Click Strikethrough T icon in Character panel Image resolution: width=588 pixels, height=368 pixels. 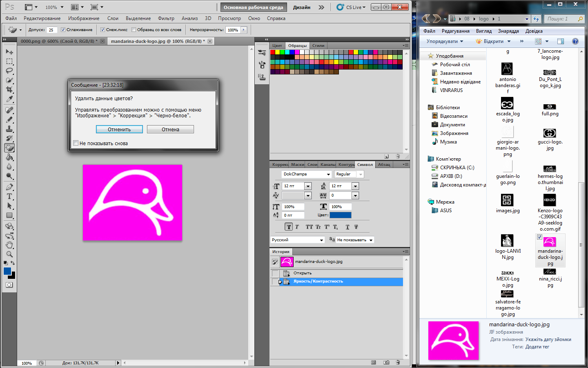coord(356,227)
